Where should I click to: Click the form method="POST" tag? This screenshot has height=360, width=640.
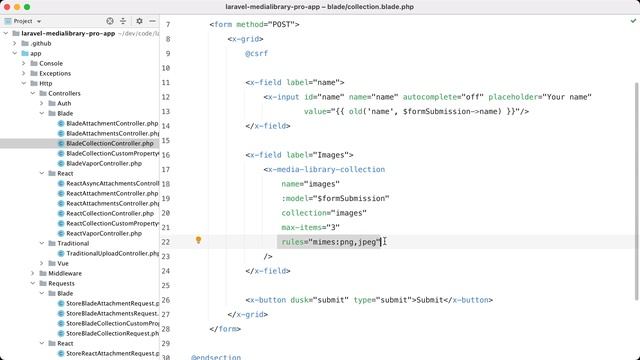[254, 24]
